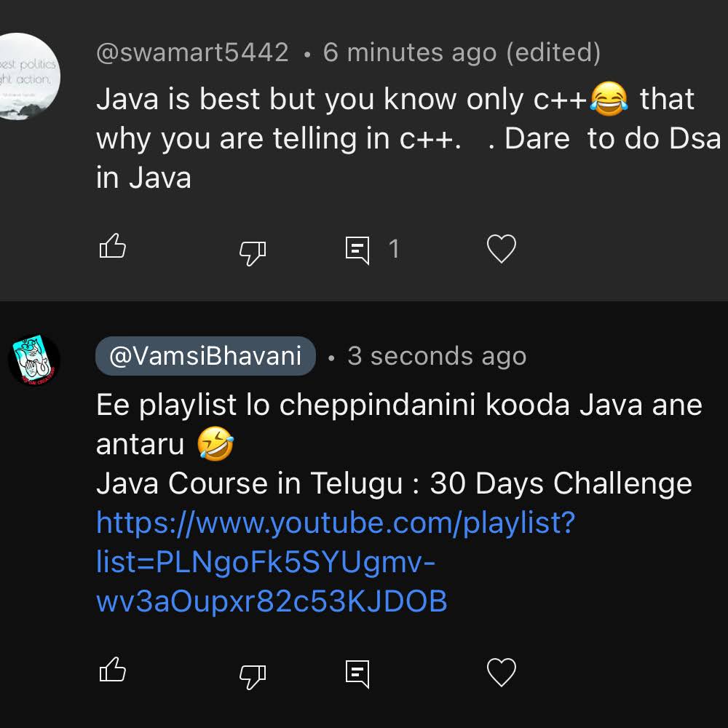
Task: Click the rolling-laughing emoji after "antaru"
Action: 215,444
